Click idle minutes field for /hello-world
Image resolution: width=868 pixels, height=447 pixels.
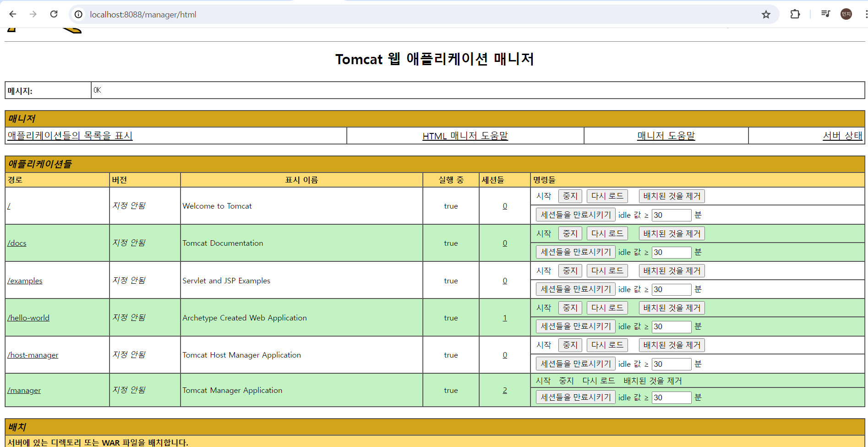[671, 326]
